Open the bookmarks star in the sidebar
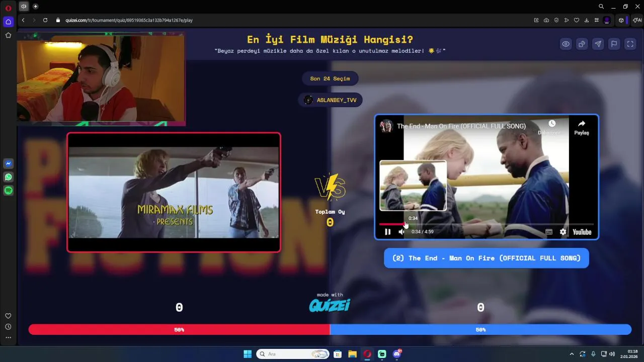Viewport: 644px width, 362px height. click(8, 35)
